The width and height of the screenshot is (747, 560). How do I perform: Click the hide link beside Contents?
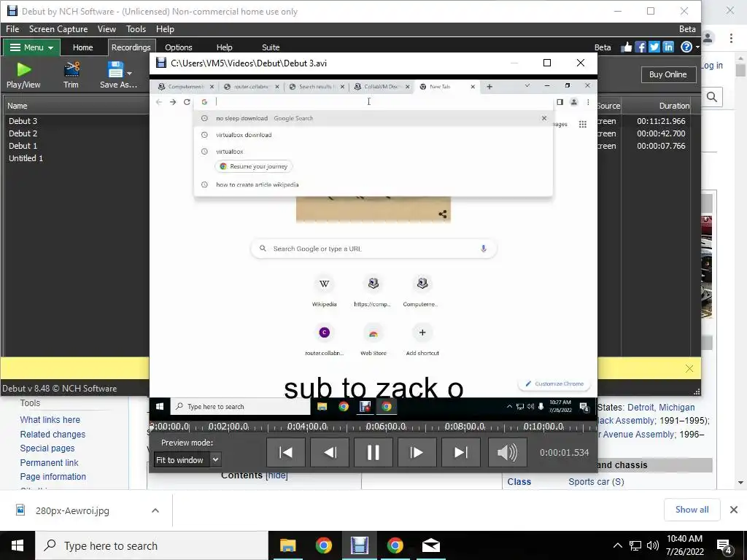point(276,475)
